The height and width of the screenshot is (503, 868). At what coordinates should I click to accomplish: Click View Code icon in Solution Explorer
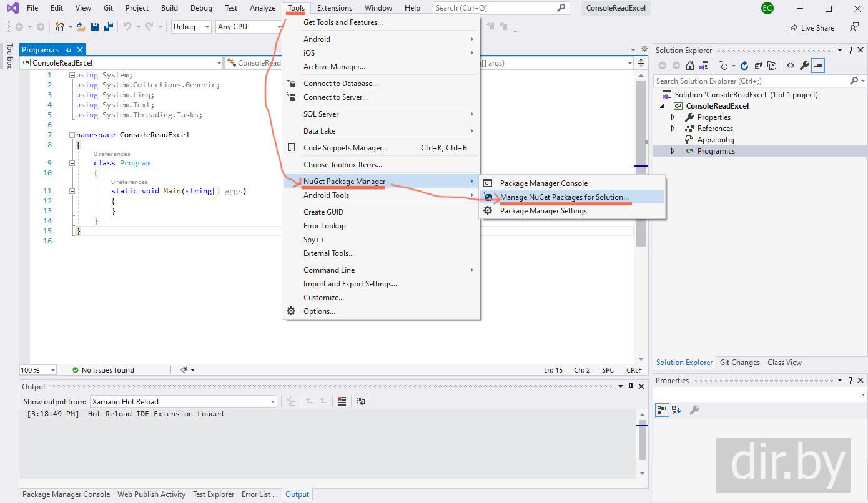791,66
